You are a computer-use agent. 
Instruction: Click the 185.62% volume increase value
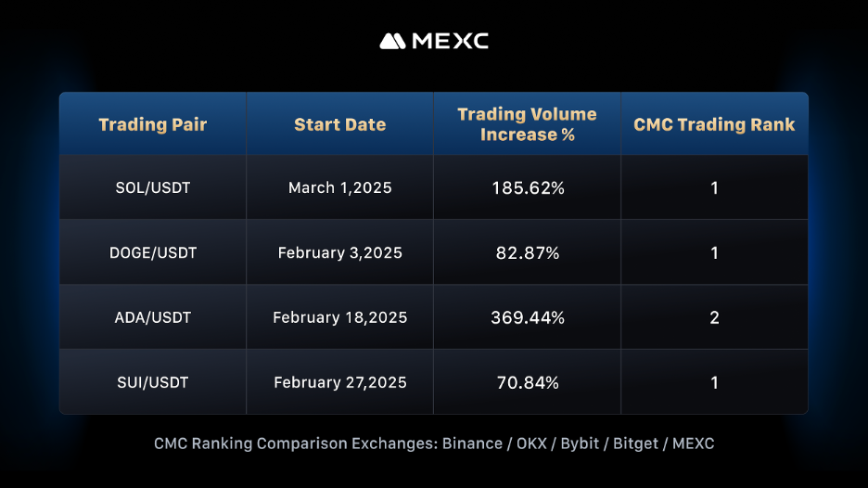(x=527, y=187)
